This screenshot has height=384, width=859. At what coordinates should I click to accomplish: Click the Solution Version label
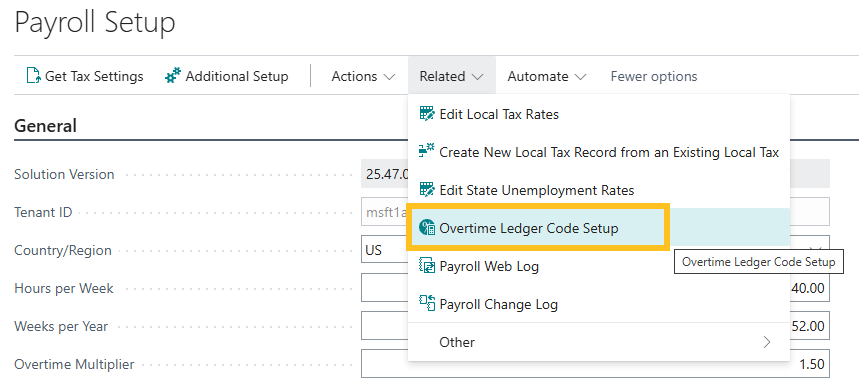point(64,174)
